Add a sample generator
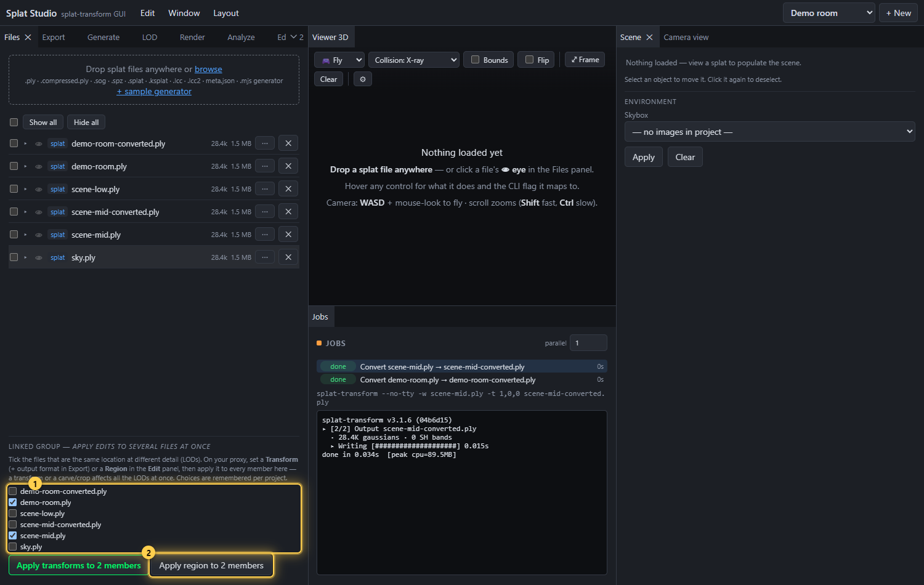 point(154,92)
